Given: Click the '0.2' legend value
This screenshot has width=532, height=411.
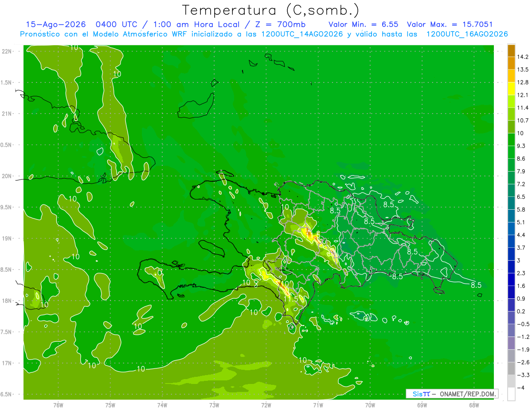Looking at the screenshot, I should (x=522, y=311).
